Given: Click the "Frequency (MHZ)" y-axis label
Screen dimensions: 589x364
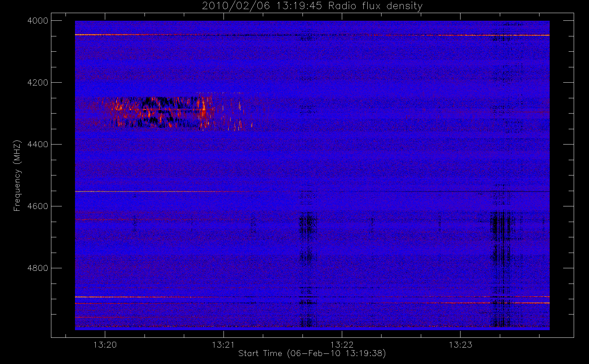Looking at the screenshot, I should (x=17, y=176).
